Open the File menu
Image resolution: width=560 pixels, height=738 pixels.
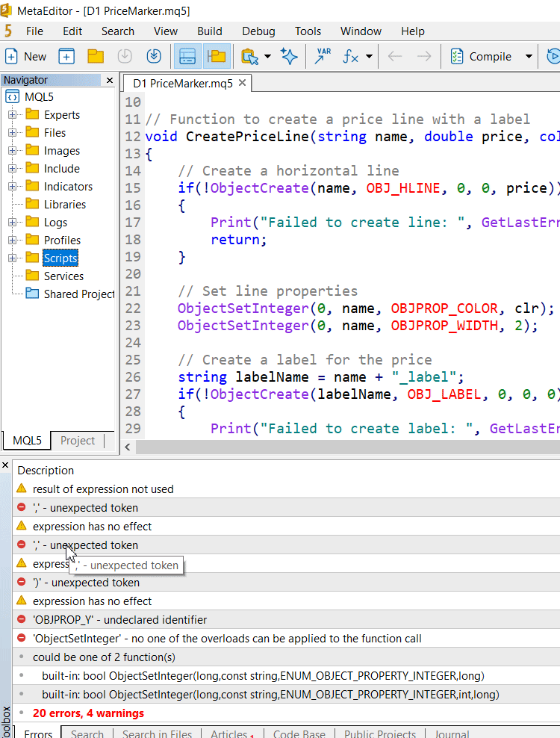(34, 31)
